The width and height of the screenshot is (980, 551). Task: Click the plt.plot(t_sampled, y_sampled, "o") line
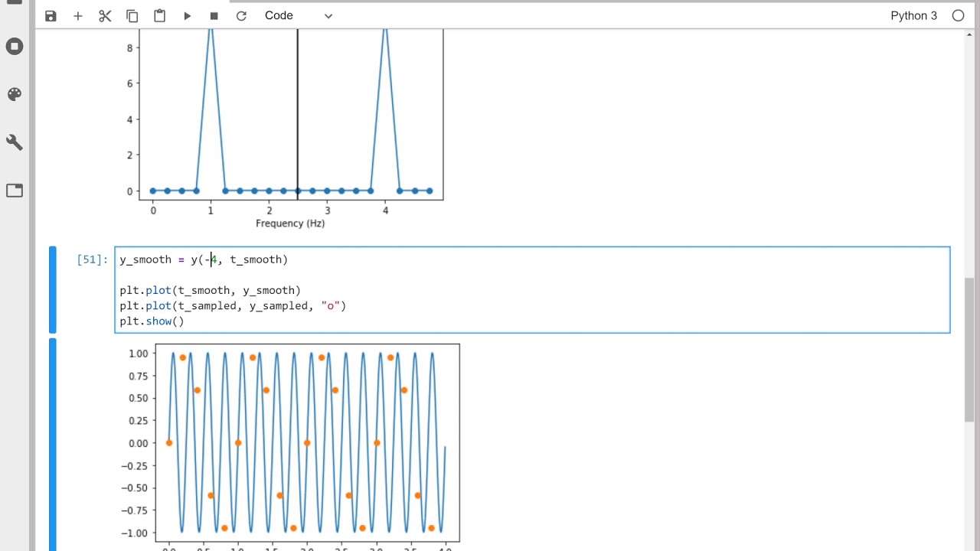tap(233, 306)
